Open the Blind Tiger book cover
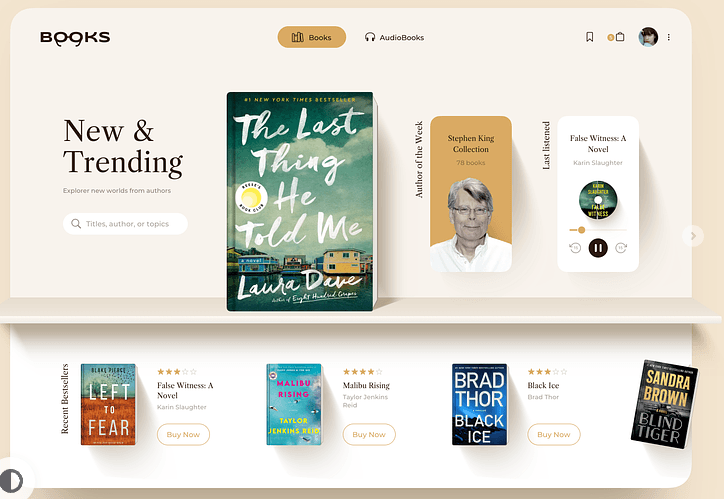Image resolution: width=724 pixels, height=499 pixels. [664, 404]
